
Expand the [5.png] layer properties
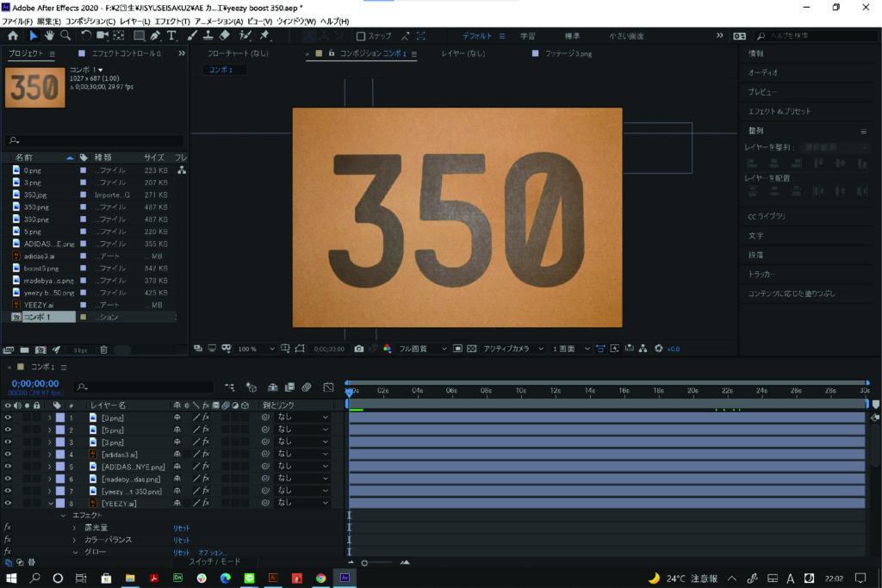pos(50,430)
